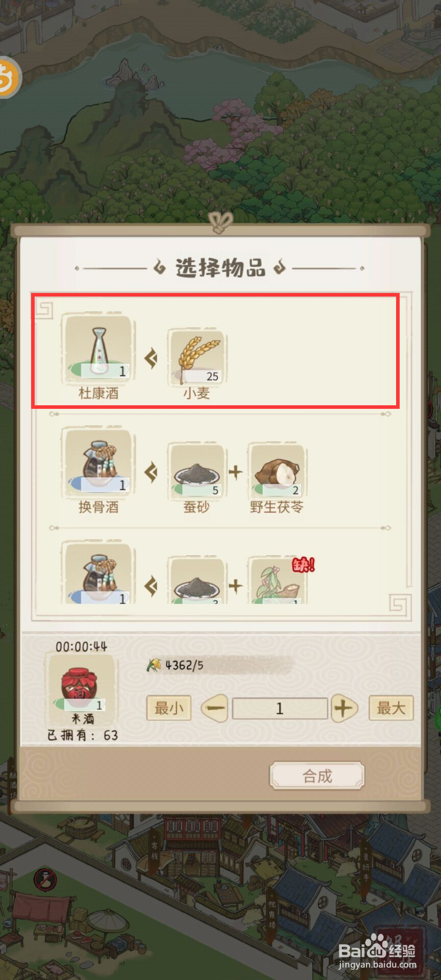This screenshot has height=980, width=441.
Task: Tap the orange round icon at top-left edge
Action: [9, 77]
